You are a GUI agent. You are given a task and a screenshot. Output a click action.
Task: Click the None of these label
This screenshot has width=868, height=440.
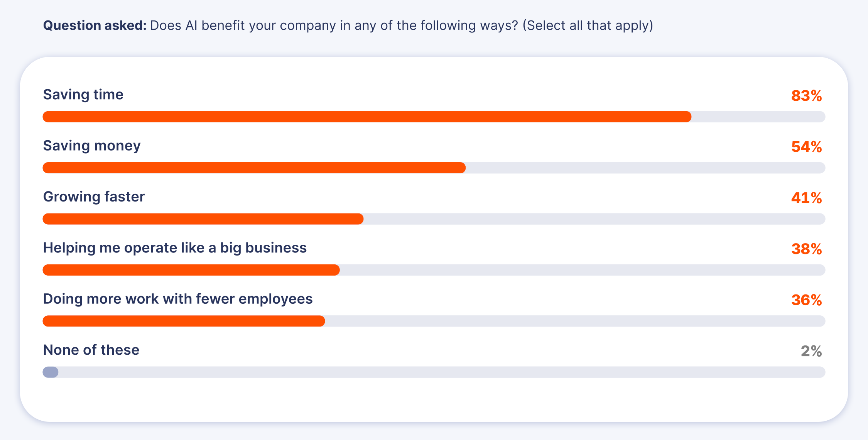(x=91, y=350)
